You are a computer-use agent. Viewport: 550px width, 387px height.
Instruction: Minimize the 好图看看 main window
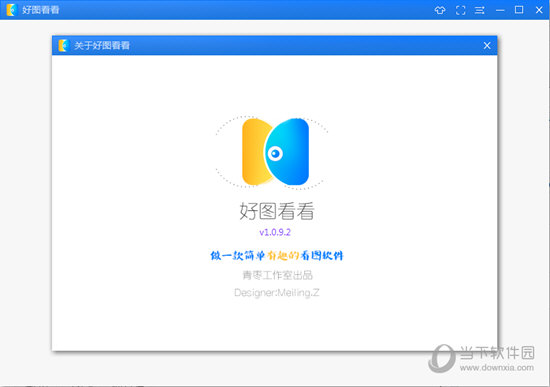[500, 10]
